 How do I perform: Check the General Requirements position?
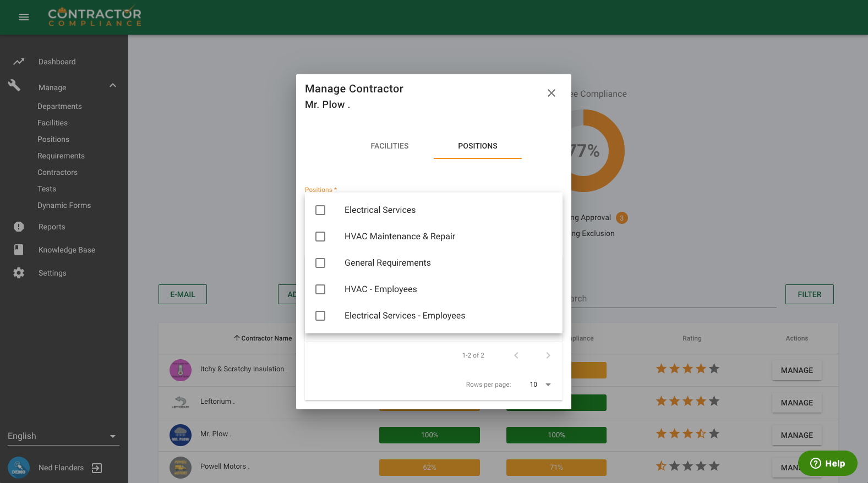coord(320,263)
